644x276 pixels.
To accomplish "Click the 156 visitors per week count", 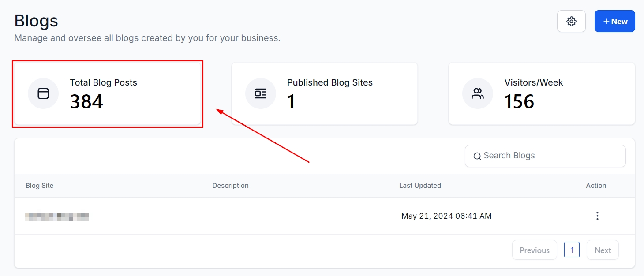I will [519, 102].
